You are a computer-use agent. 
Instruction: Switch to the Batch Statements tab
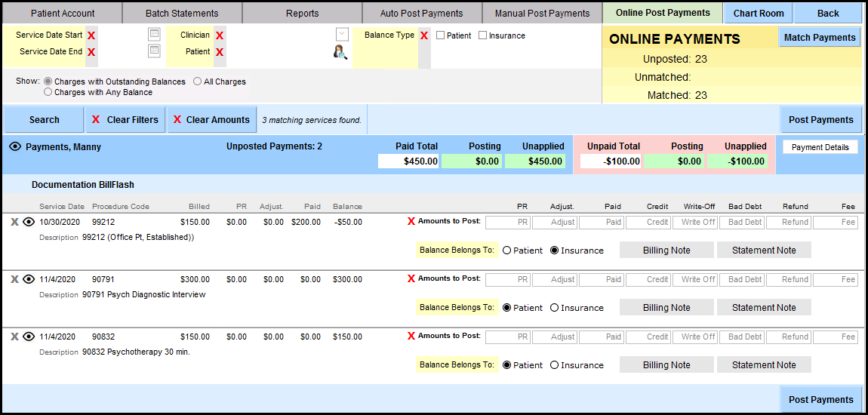[x=181, y=13]
